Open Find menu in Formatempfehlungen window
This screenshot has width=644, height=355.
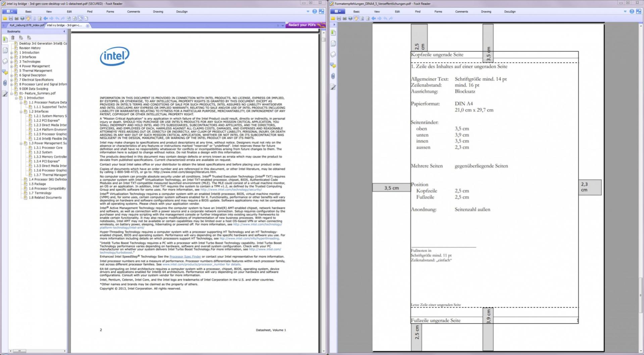(x=417, y=11)
